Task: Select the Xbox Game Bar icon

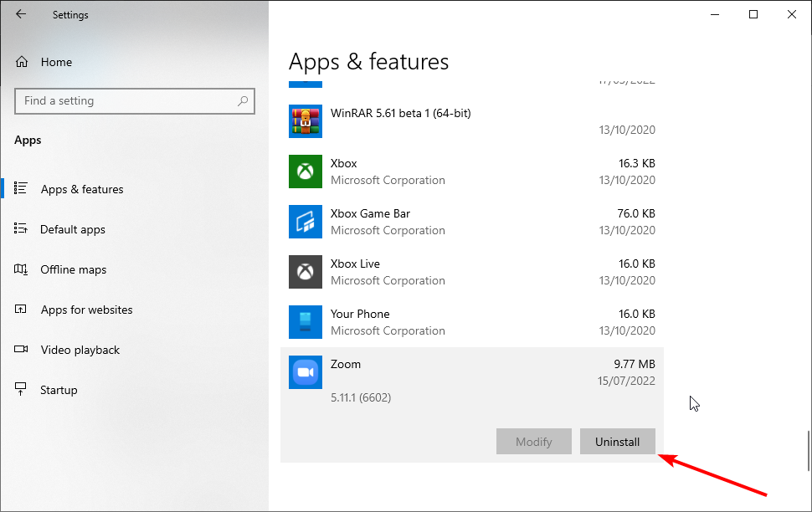Action: [x=306, y=222]
